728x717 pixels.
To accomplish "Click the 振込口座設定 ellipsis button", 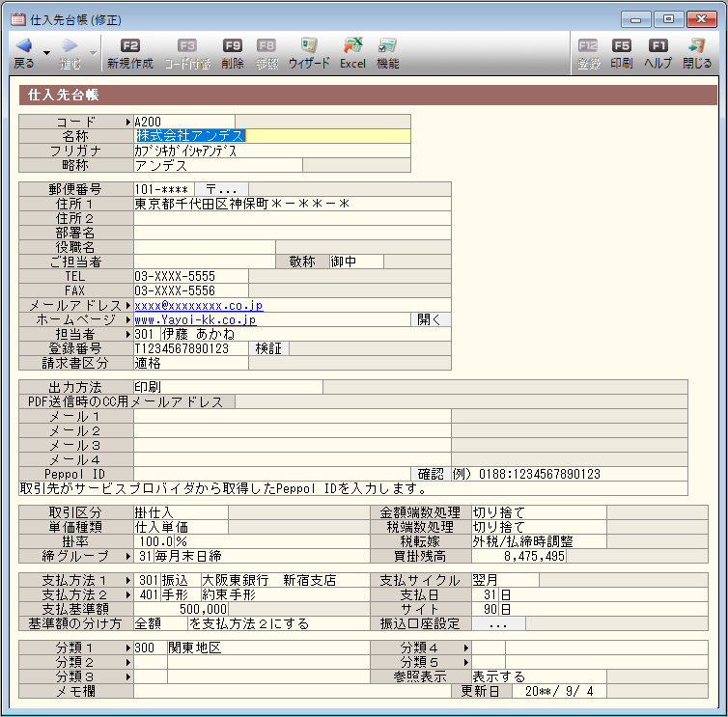I will click(498, 624).
